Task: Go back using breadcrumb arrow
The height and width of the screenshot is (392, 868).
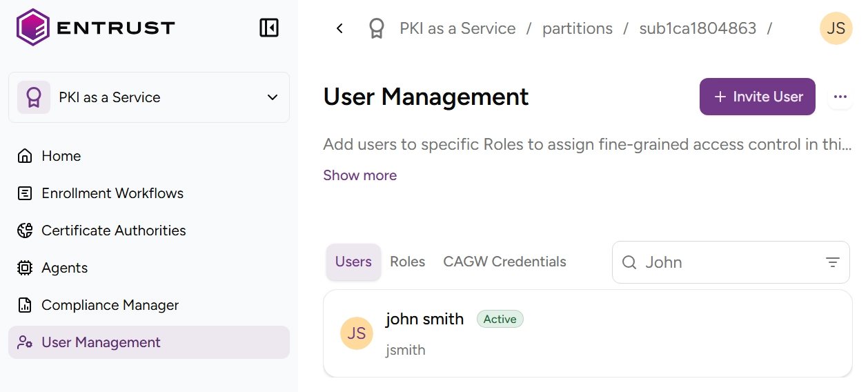Action: (339, 28)
